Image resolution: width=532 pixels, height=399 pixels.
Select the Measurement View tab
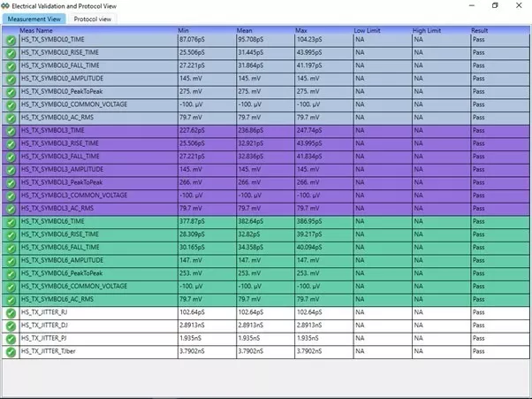[x=34, y=18]
